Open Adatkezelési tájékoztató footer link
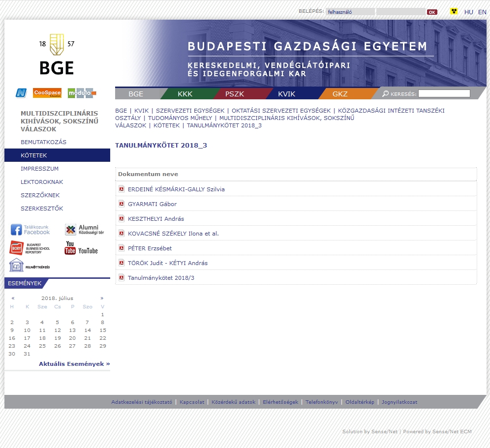 (x=142, y=402)
